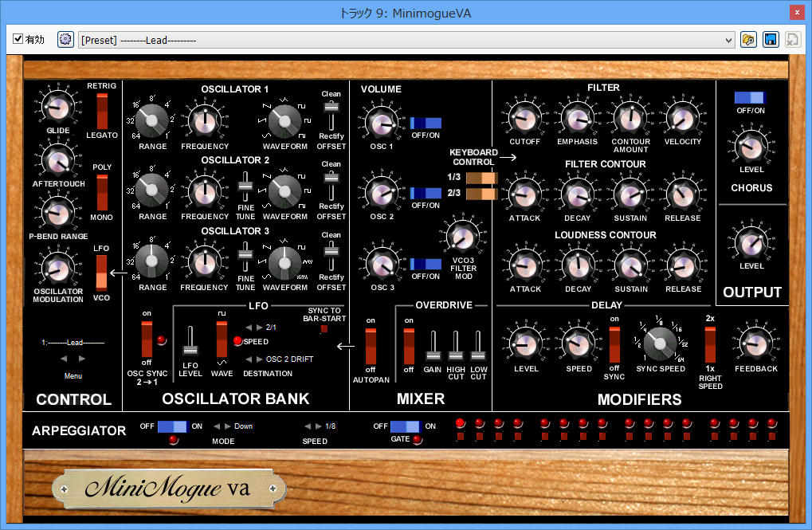Click the filter VELOCITY knob

point(683,118)
